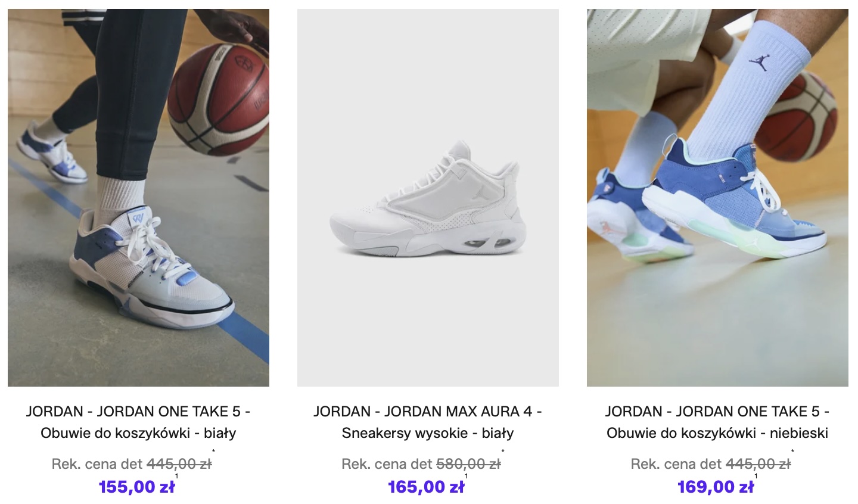858x504 pixels.
Task: Click the Jordan Max Aura 4 Sneakersy wysokie title
Action: click(428, 422)
